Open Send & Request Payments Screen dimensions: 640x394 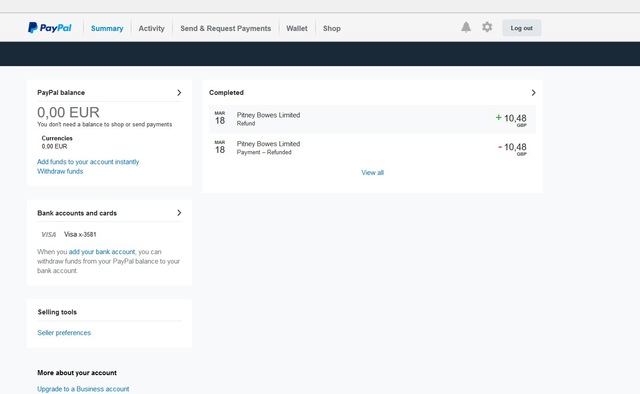point(226,28)
